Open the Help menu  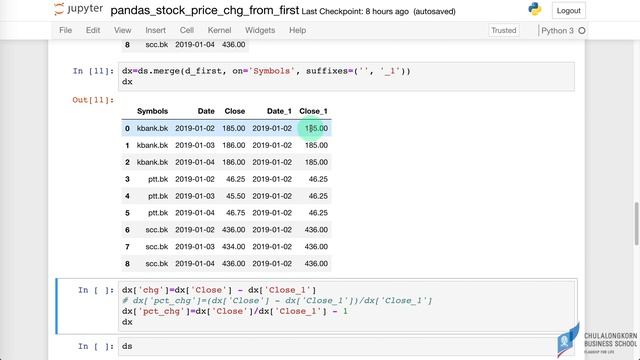point(298,30)
